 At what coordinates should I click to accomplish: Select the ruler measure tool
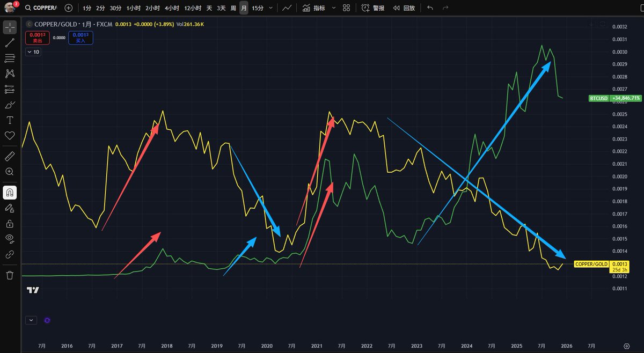(10, 156)
